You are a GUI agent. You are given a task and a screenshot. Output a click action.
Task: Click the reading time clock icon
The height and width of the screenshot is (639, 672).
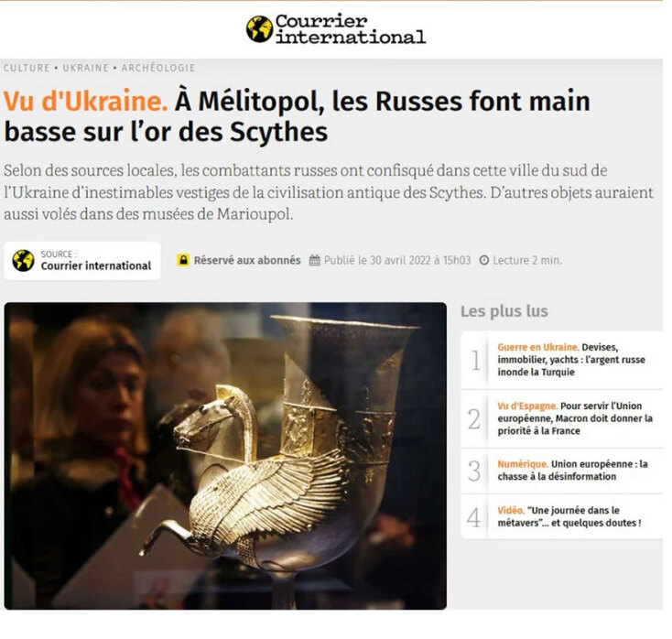[483, 261]
